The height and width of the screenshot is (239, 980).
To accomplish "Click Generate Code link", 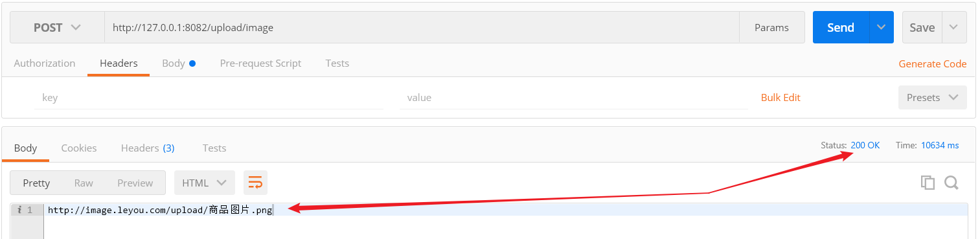I will pyautogui.click(x=932, y=63).
